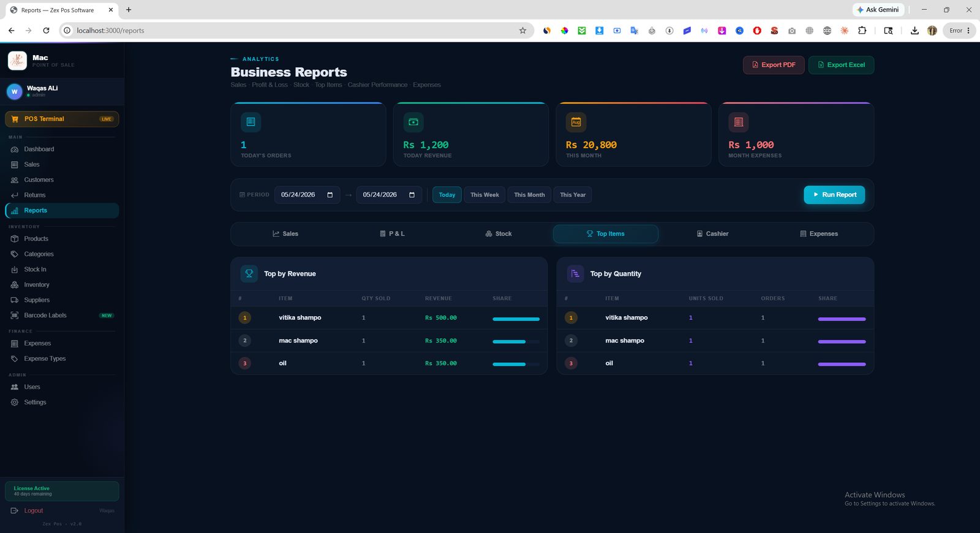Select Reports in the sidebar
Image resolution: width=980 pixels, height=533 pixels.
pos(62,211)
